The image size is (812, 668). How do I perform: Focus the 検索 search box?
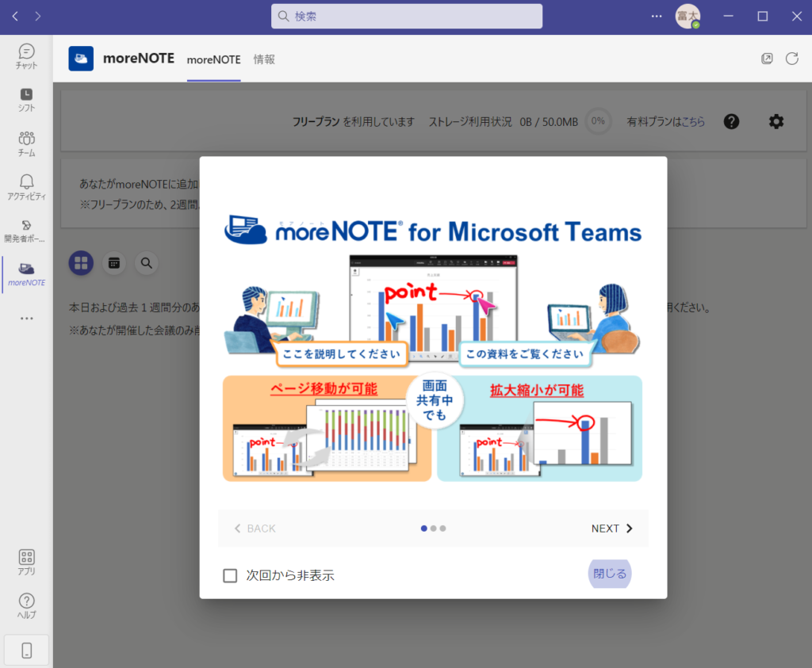tap(407, 16)
